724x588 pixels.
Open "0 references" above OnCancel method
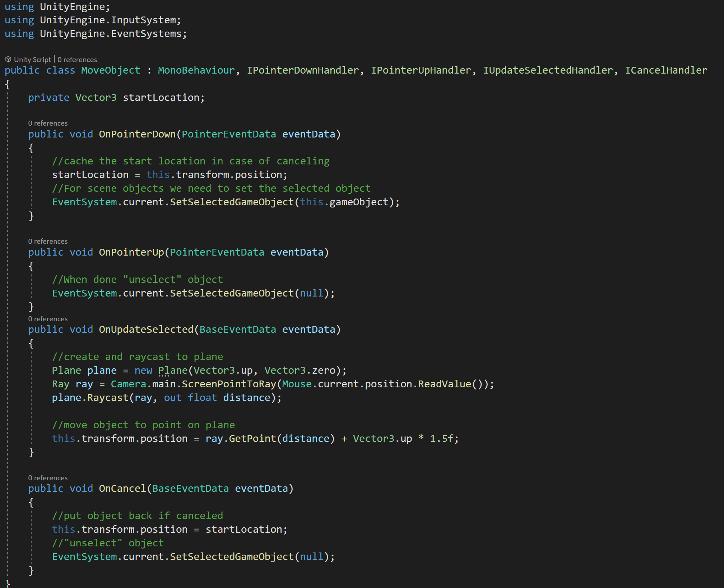[x=48, y=477]
